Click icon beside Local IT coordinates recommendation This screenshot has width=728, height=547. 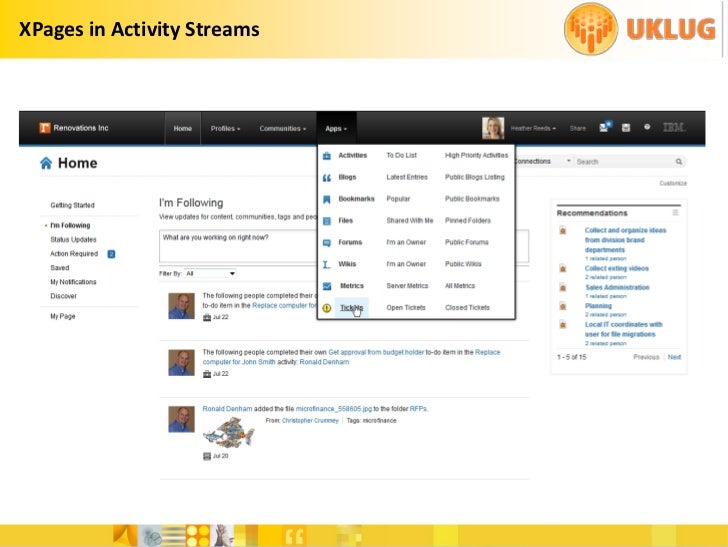563,325
